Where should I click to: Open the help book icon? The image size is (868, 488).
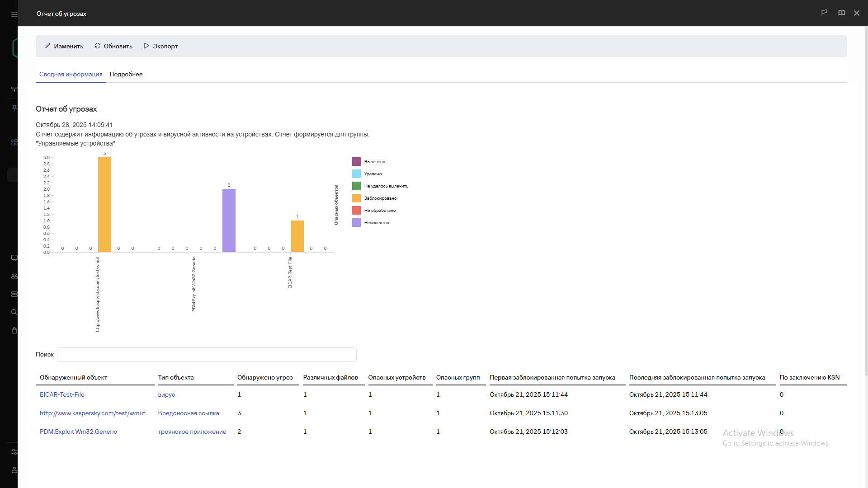[x=841, y=13]
